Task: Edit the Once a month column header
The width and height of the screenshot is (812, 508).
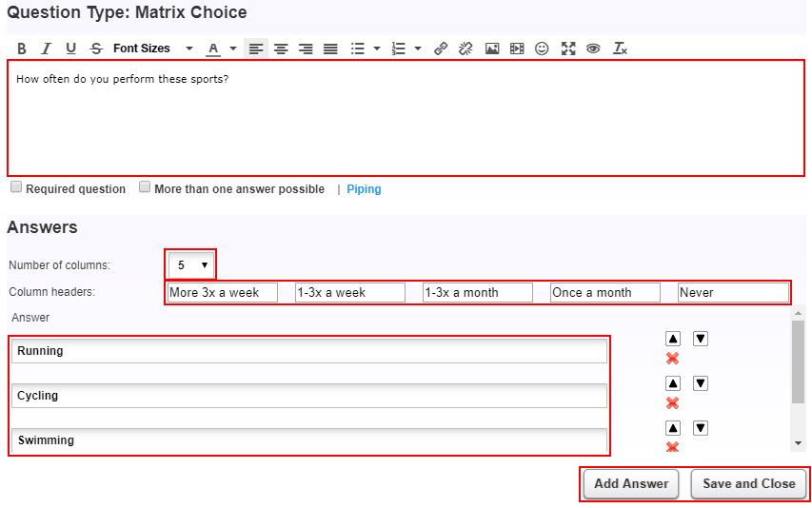Action: (604, 292)
